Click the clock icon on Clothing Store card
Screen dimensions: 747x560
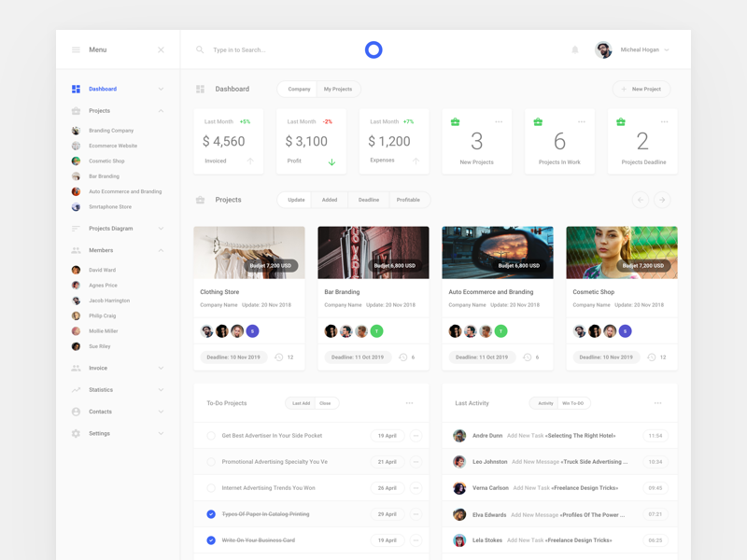pos(279,357)
